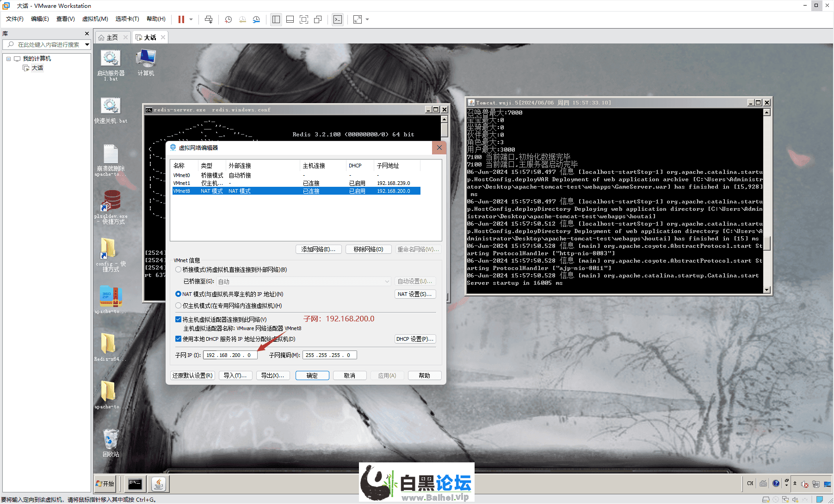Image resolution: width=834 pixels, height=504 pixels.
Task: Open the 编辑(E) menu
Action: tap(40, 19)
